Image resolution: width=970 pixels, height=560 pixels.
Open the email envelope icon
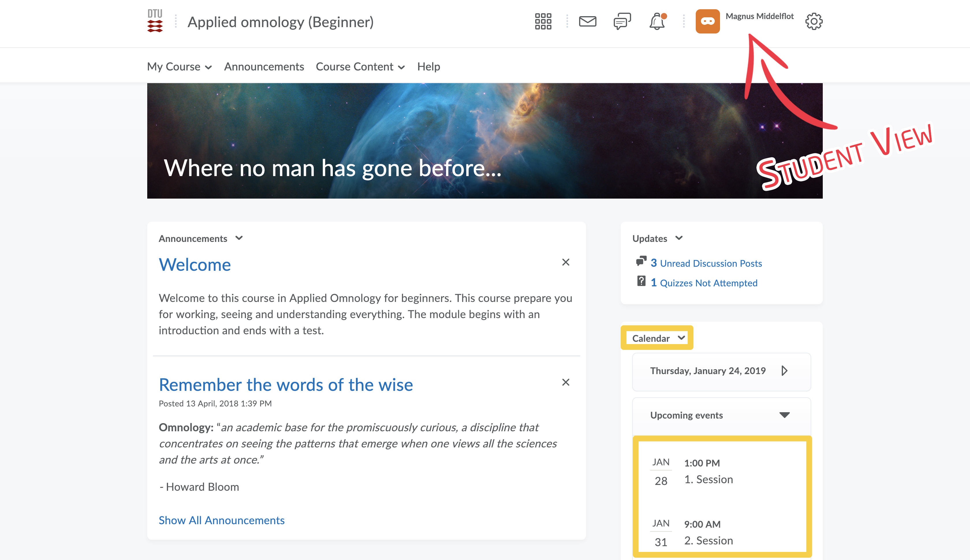[587, 22]
